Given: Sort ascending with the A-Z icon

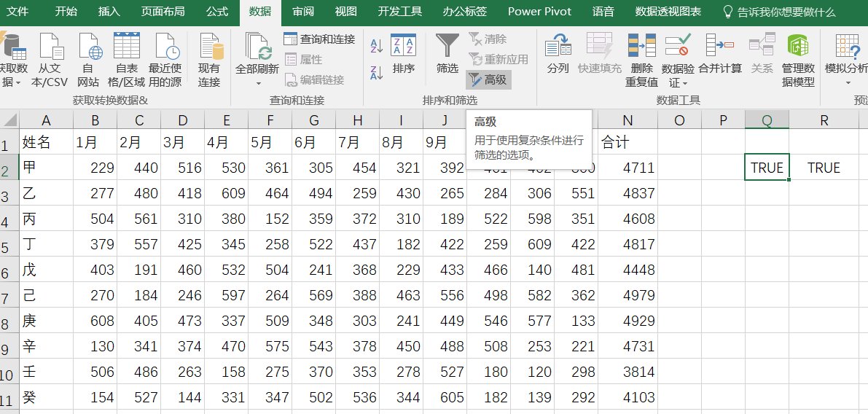Looking at the screenshot, I should coord(377,46).
